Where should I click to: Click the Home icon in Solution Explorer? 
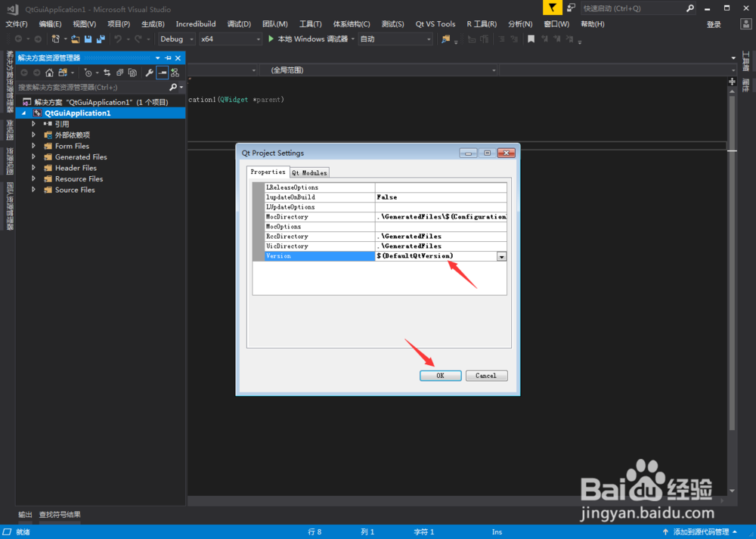click(x=49, y=73)
